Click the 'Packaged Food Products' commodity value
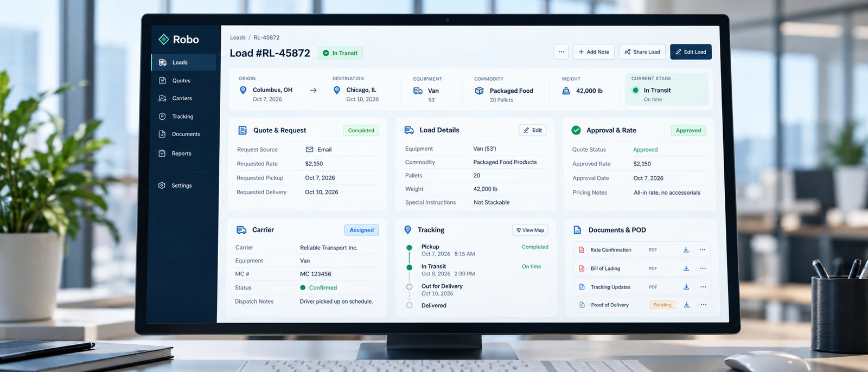Screen dimensions: 868x372 505,162
